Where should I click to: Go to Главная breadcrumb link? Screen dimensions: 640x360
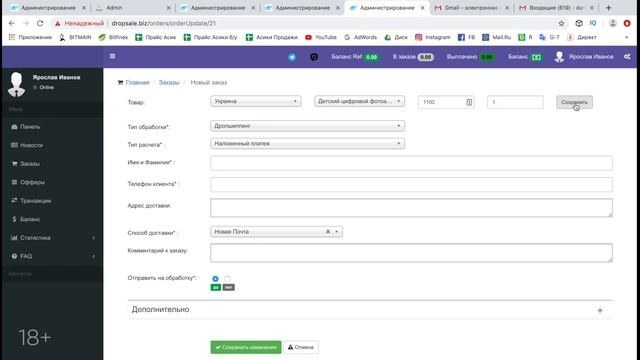pyautogui.click(x=137, y=82)
